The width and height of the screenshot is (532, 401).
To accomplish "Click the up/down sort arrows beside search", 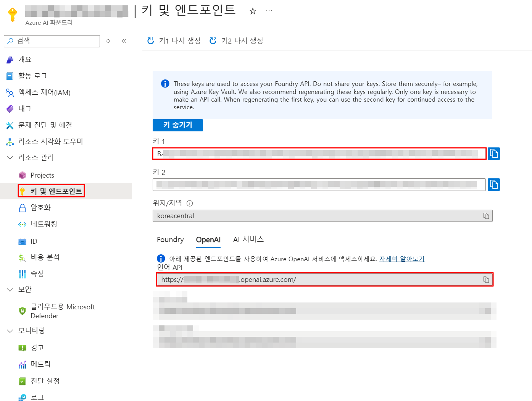I will click(108, 41).
